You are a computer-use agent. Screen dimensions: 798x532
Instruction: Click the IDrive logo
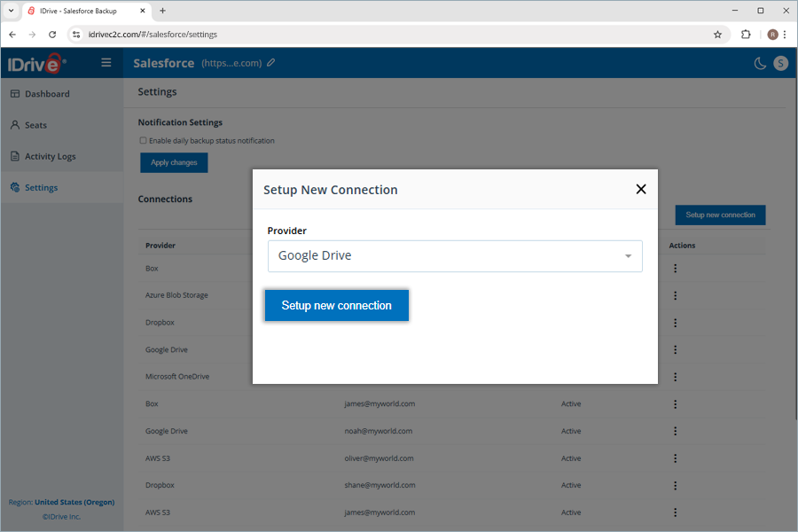click(35, 63)
